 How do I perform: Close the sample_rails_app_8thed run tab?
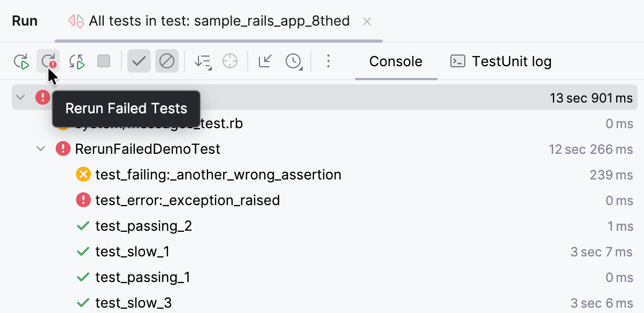367,21
